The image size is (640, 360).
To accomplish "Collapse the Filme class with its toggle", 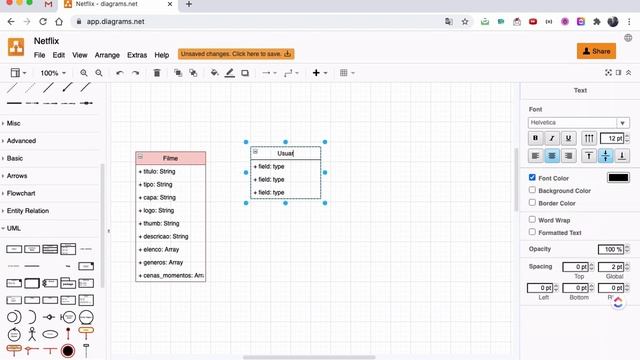I will (140, 157).
